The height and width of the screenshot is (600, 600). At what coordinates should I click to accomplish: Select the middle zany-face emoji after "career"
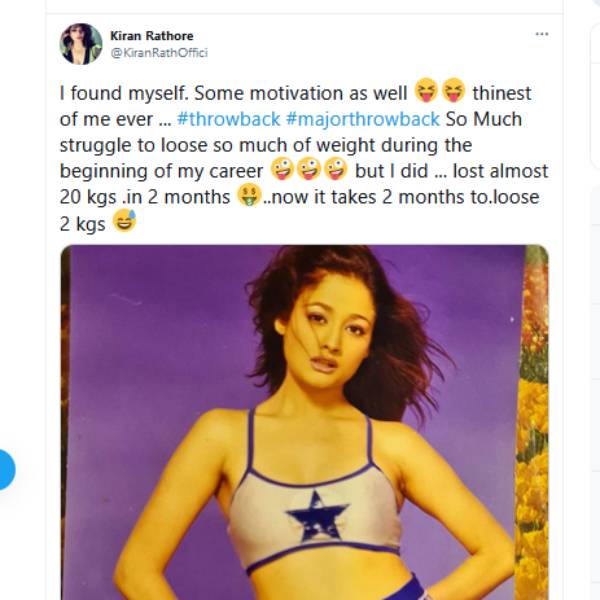point(309,171)
